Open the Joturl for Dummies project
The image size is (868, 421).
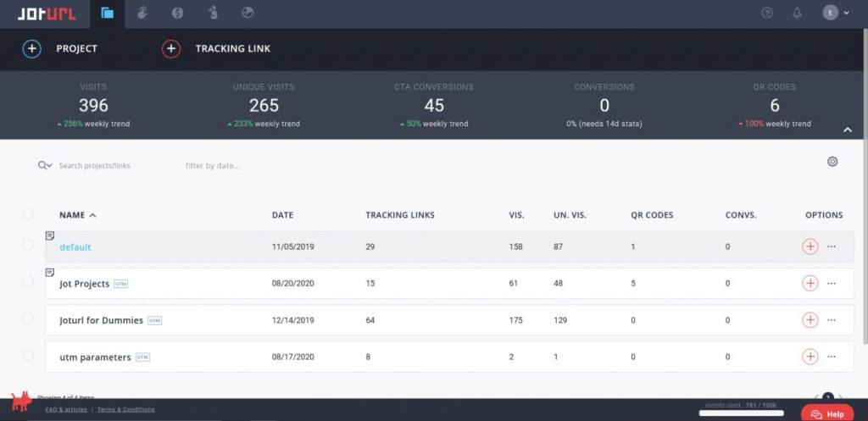[x=102, y=320]
